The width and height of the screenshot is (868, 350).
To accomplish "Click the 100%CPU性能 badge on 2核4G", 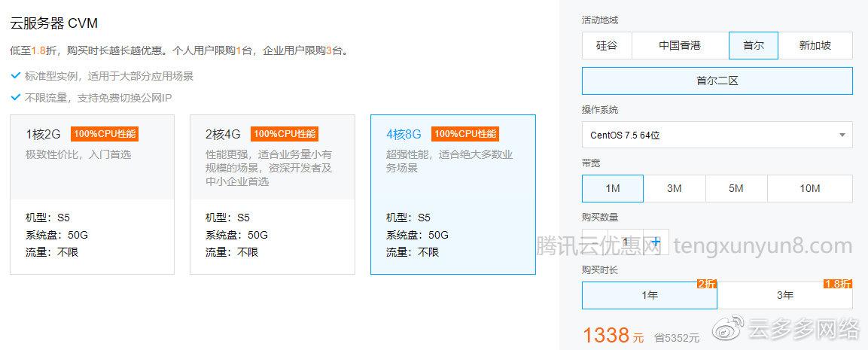I will click(285, 133).
